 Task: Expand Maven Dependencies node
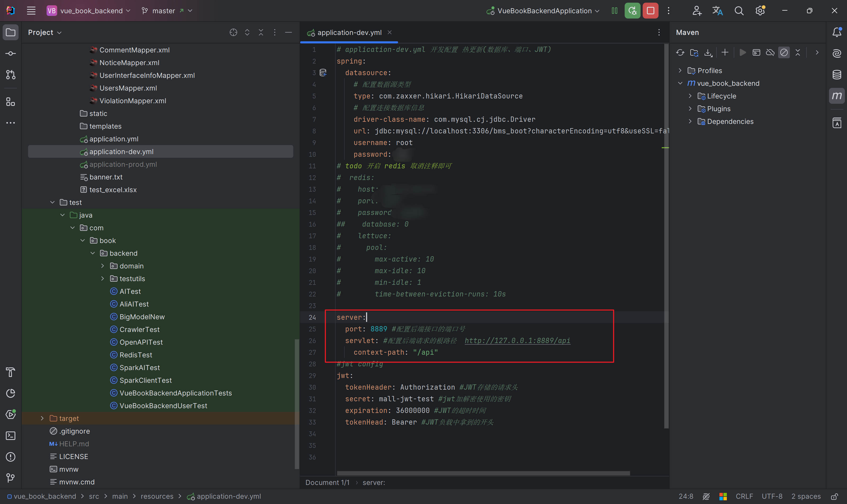690,121
